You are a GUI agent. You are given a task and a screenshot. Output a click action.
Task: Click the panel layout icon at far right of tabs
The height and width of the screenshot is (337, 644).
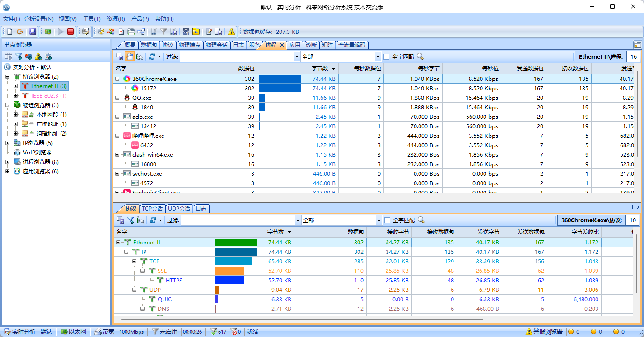click(637, 45)
